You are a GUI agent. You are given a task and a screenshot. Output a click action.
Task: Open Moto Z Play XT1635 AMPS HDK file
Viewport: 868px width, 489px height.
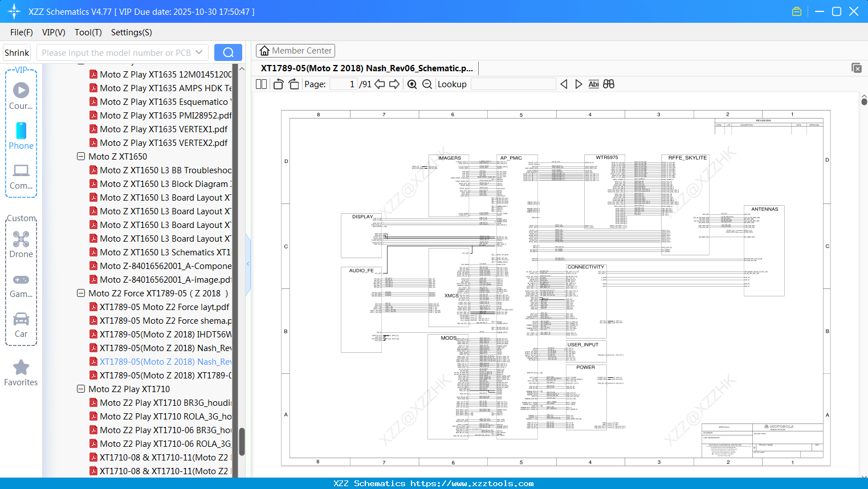click(x=165, y=88)
